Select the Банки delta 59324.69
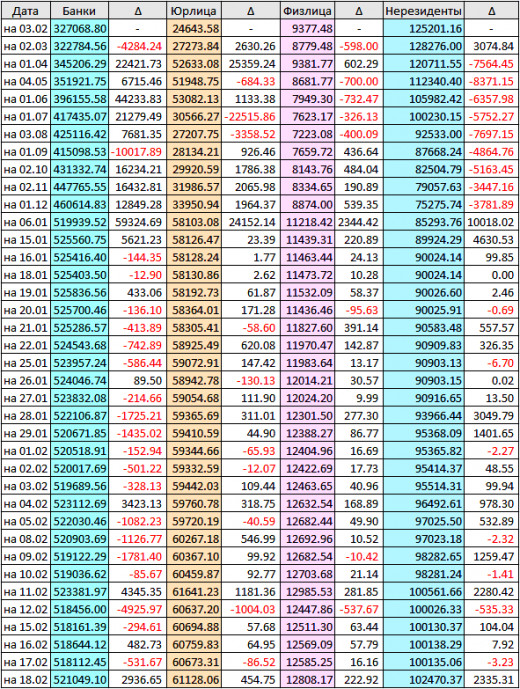 pyautogui.click(x=138, y=222)
